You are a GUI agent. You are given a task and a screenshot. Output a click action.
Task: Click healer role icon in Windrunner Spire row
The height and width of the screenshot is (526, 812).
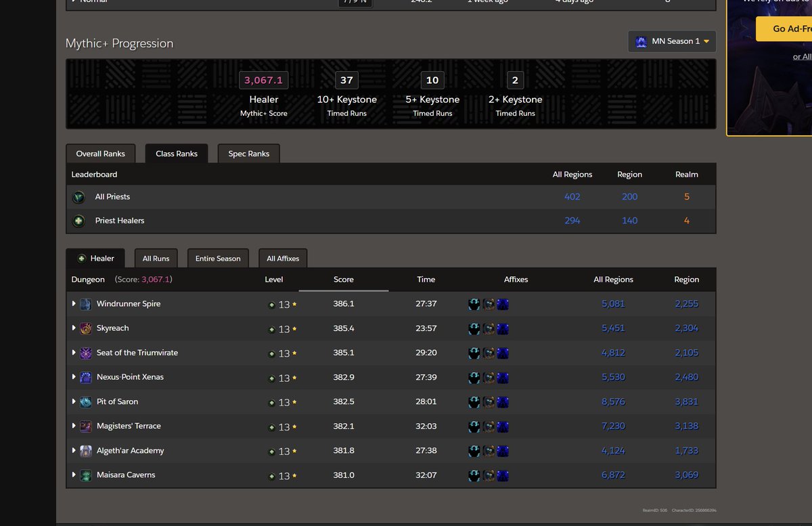pyautogui.click(x=272, y=305)
